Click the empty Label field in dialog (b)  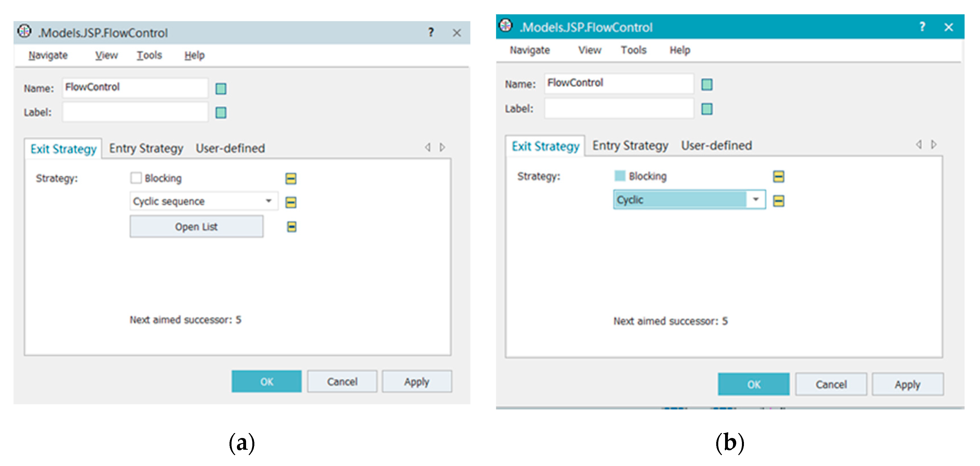point(619,109)
